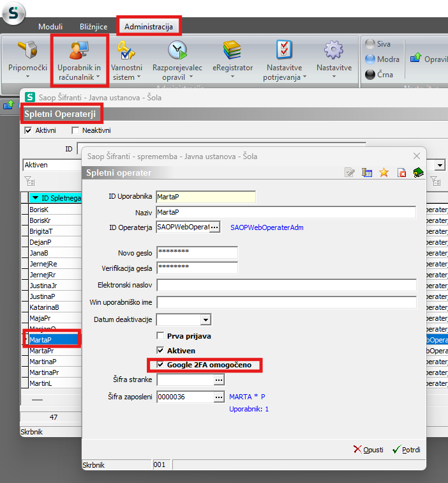Toggle Google 2FA omogočeno checkbox
The height and width of the screenshot is (483, 448).
(x=160, y=365)
